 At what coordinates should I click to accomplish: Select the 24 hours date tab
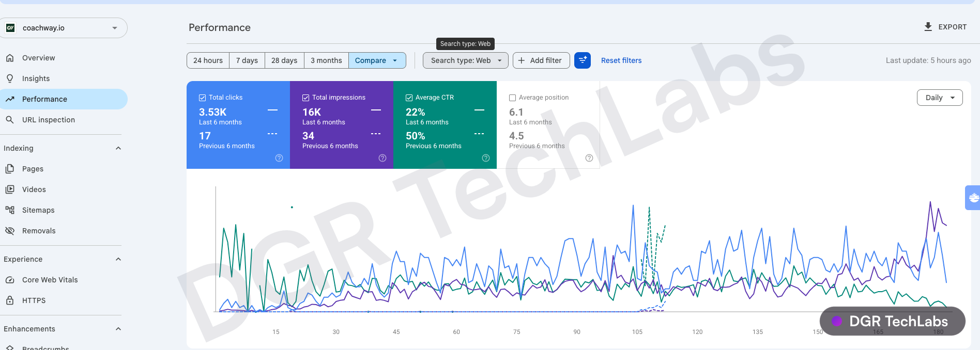tap(208, 60)
